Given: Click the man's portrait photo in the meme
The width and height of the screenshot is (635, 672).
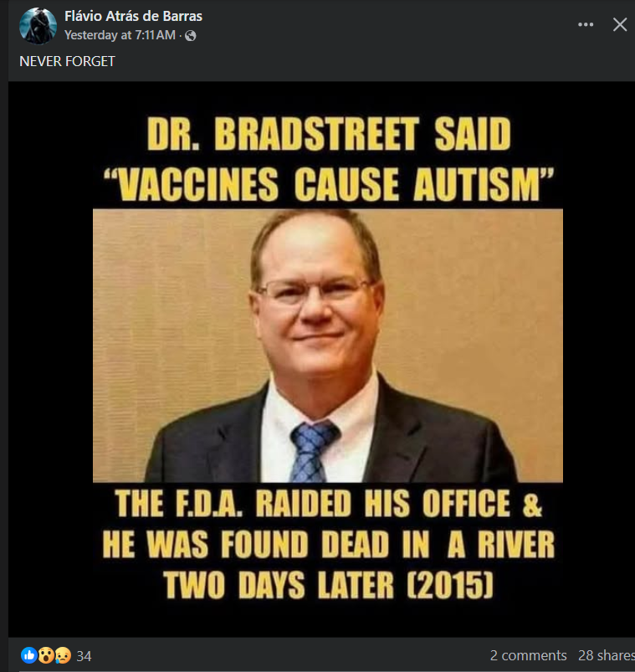Looking at the screenshot, I should [328, 346].
